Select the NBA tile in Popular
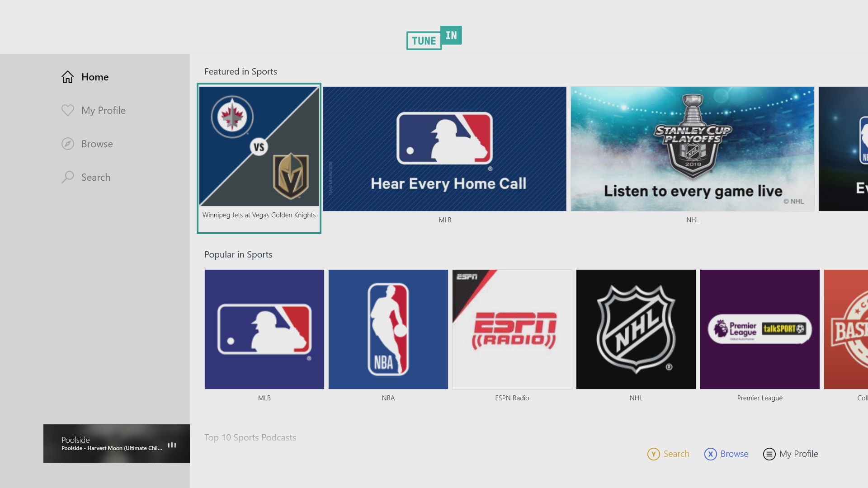Screen dimensions: 868x488 [388, 329]
